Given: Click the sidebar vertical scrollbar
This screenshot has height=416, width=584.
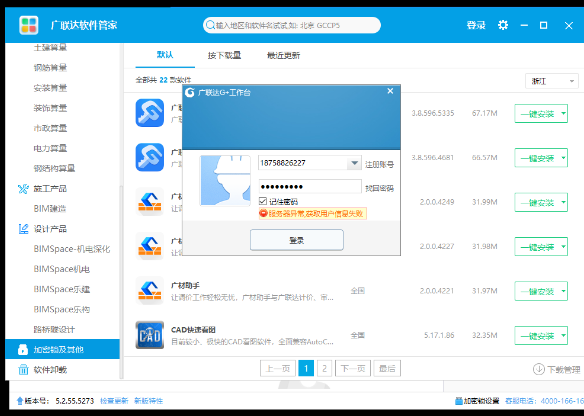Looking at the screenshot, I should tap(121, 282).
